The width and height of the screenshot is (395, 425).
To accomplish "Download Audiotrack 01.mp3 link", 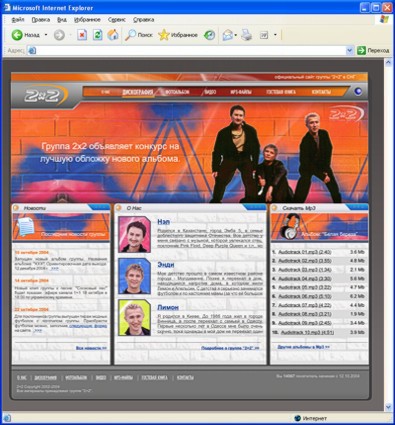I will (305, 252).
